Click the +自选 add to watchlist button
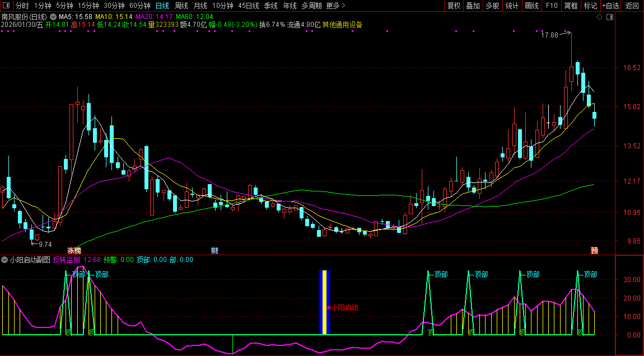644x356 pixels. 610,6
